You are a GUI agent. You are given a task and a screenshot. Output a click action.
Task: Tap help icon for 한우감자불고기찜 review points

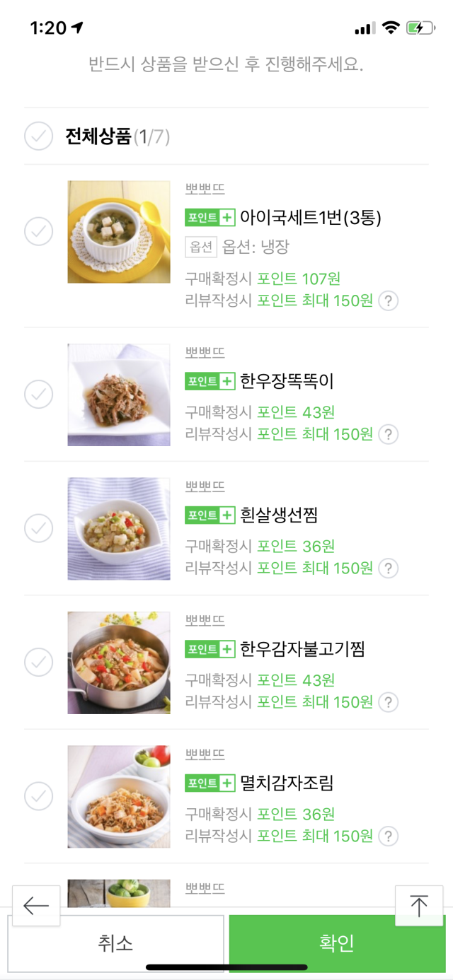[x=388, y=703]
